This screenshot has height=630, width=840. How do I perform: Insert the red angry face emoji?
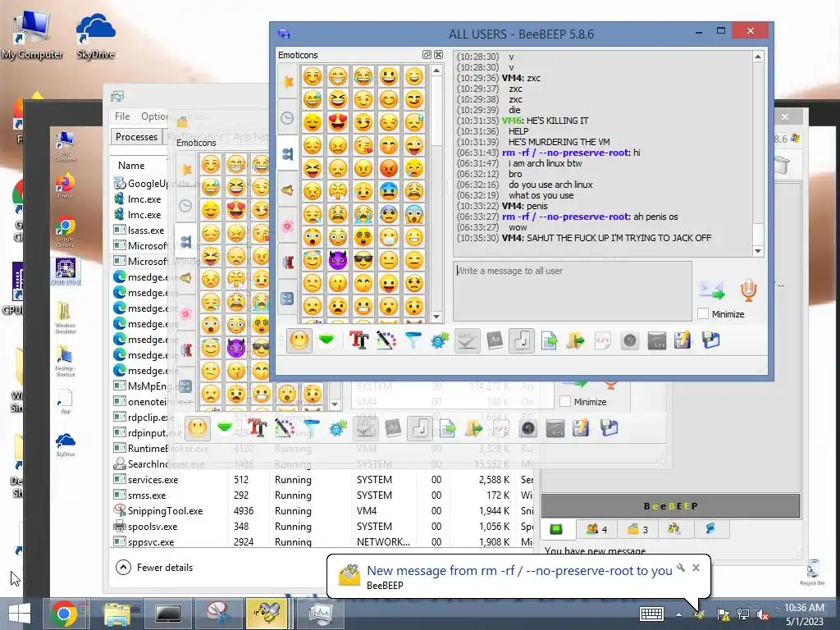[x=389, y=168]
